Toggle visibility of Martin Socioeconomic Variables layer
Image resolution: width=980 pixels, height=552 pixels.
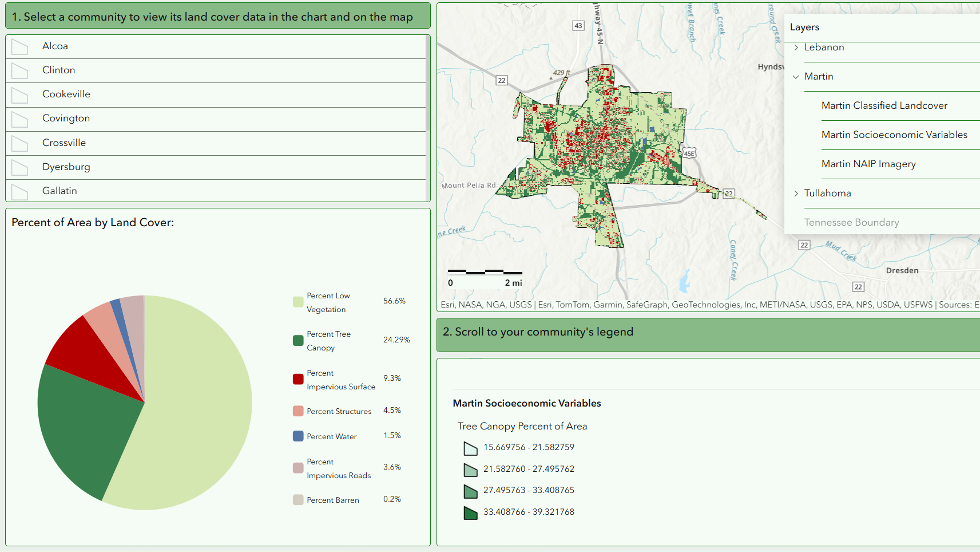point(894,135)
